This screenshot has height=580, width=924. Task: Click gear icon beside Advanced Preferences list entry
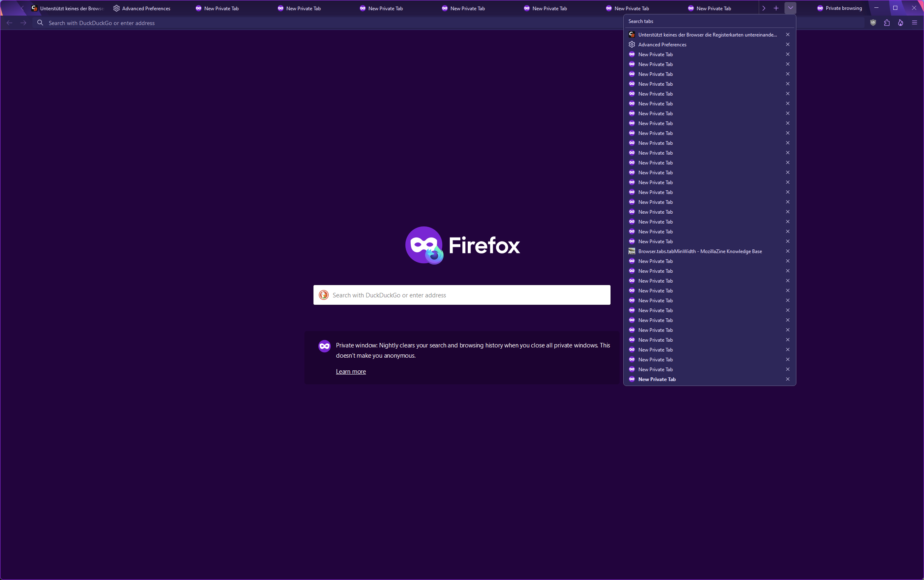click(x=632, y=45)
